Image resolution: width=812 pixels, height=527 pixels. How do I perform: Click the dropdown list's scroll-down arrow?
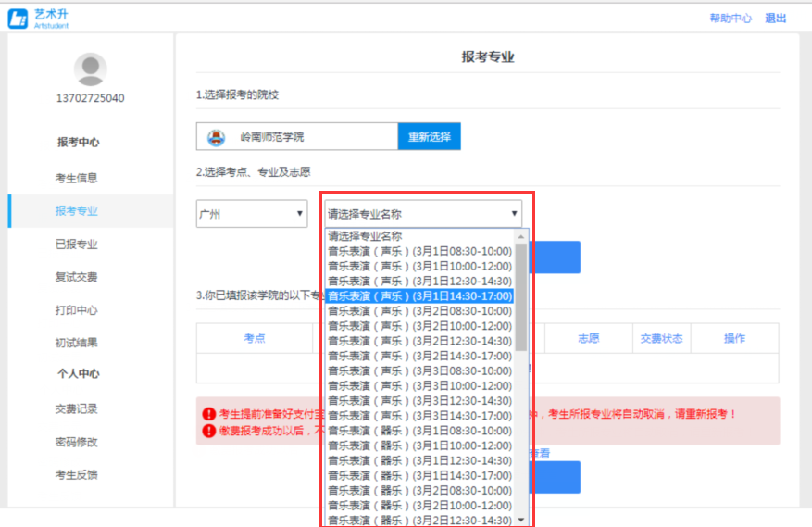[521, 519]
